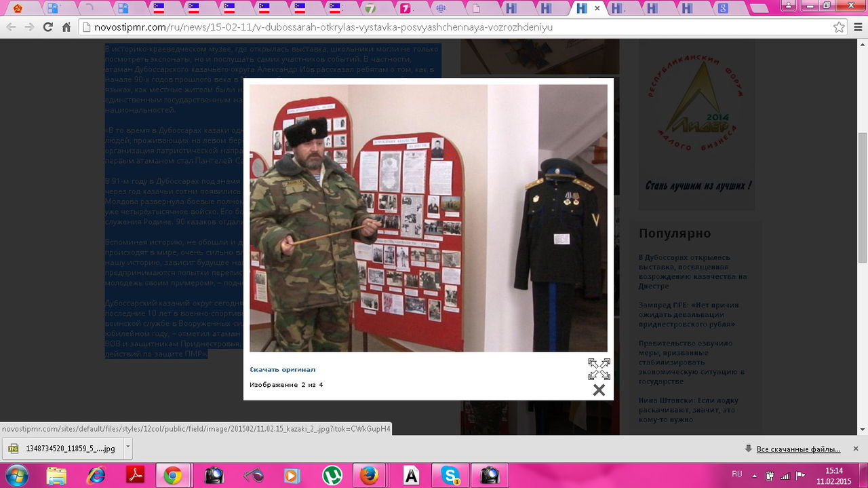Screen dimensions: 868x488
Task: Click the network signal tray icon
Action: tap(785, 475)
